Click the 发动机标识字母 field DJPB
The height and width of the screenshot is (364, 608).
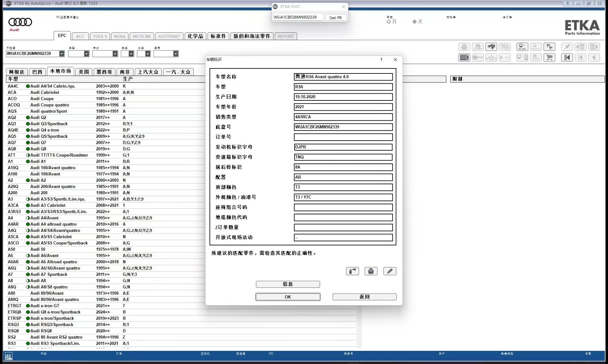(343, 147)
